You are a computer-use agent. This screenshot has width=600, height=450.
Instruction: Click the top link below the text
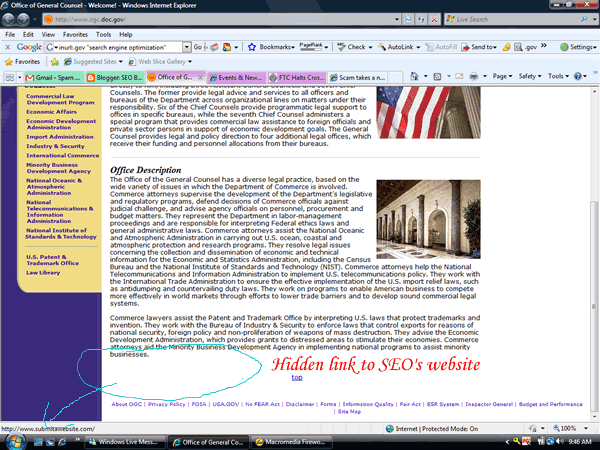[297, 377]
